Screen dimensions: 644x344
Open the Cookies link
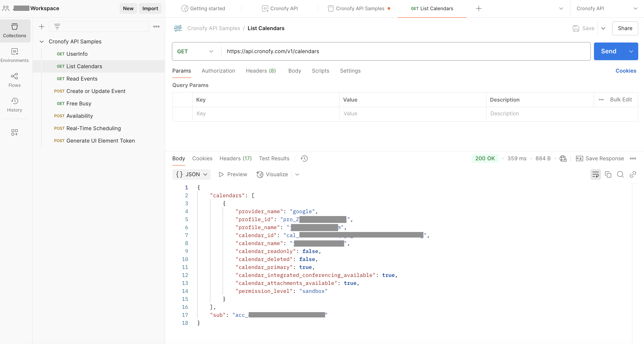626,71
